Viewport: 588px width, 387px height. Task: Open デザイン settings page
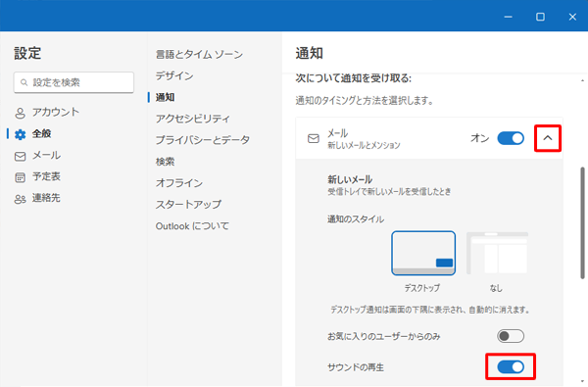coord(174,75)
